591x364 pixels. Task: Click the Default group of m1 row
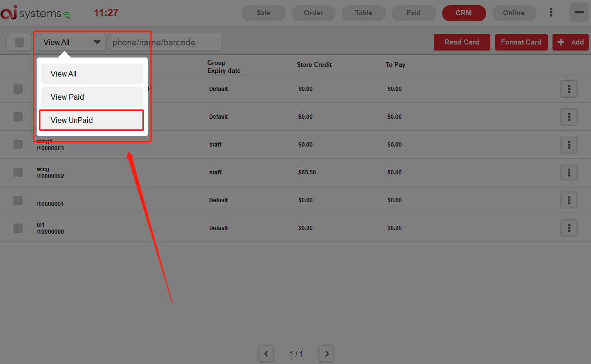click(218, 228)
